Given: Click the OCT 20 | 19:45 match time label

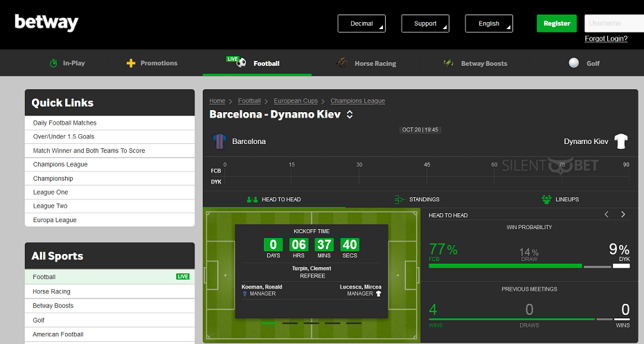Looking at the screenshot, I should point(420,129).
